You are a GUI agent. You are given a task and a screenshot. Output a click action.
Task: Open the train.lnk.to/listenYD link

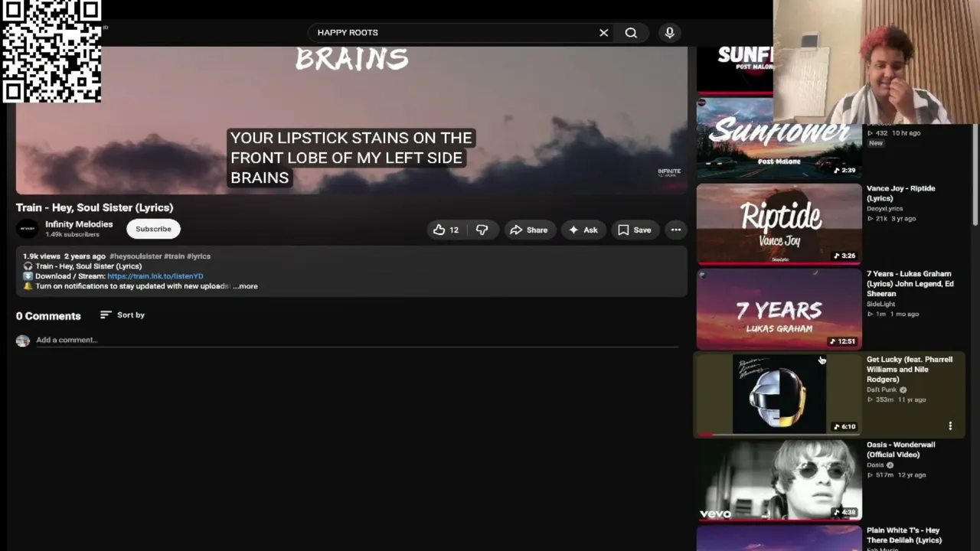(x=155, y=276)
